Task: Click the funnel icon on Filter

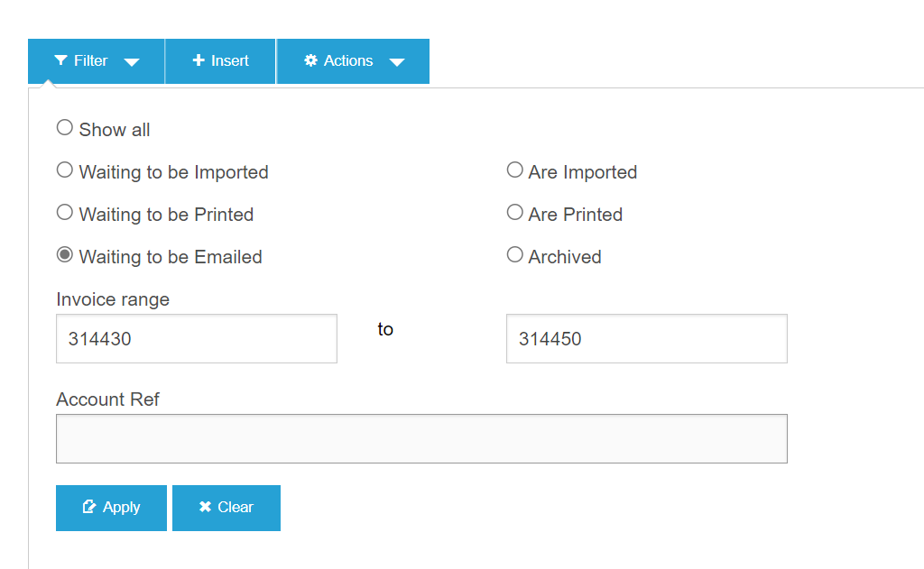Action: [x=60, y=60]
